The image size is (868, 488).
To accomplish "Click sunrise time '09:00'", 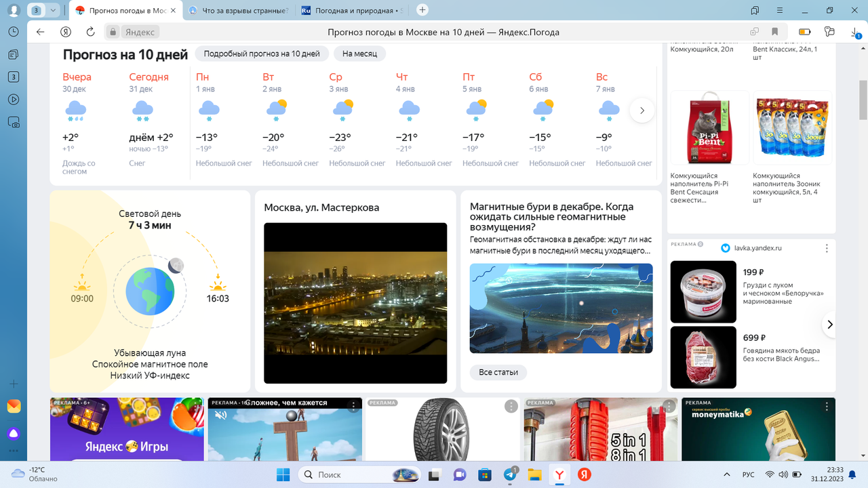I will [x=82, y=298].
